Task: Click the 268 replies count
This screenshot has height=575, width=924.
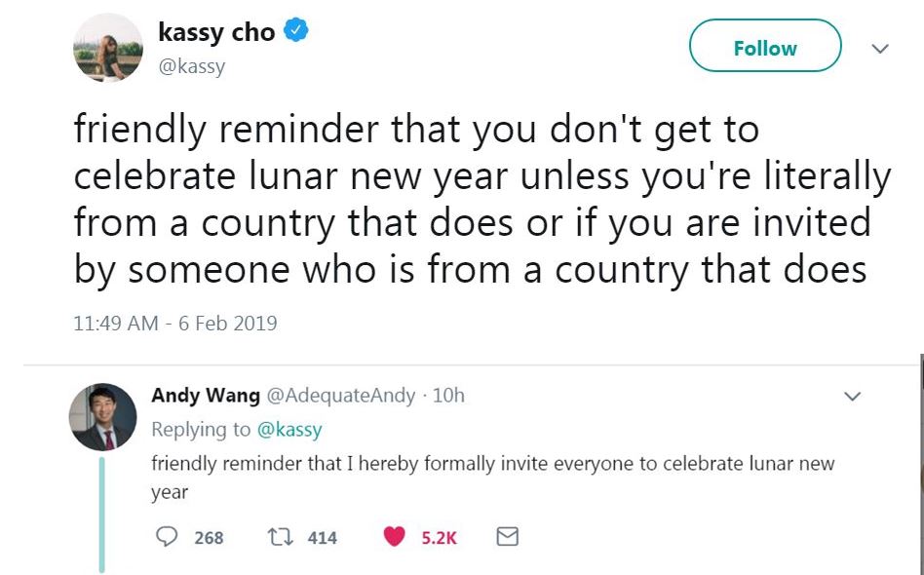Action: tap(209, 537)
